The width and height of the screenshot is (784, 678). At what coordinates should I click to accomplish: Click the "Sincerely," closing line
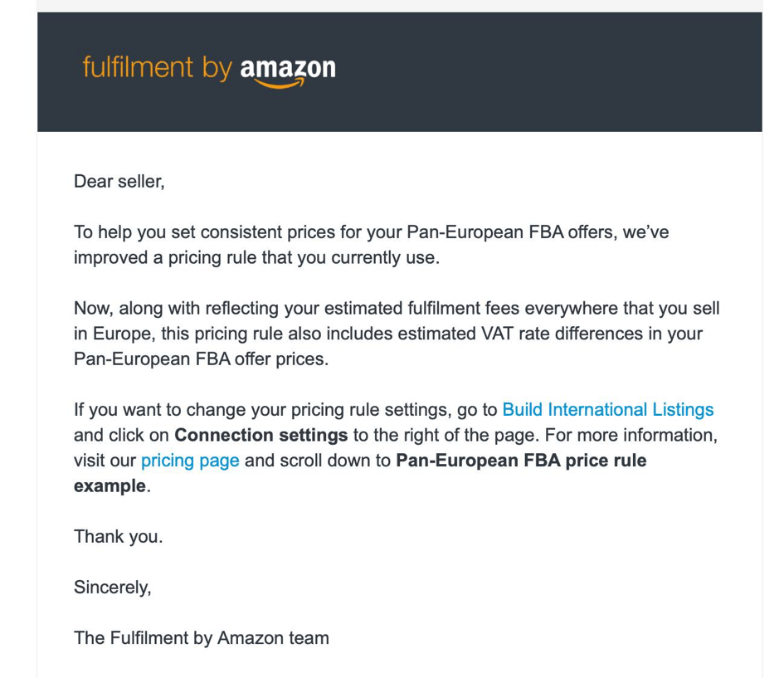[x=112, y=588]
